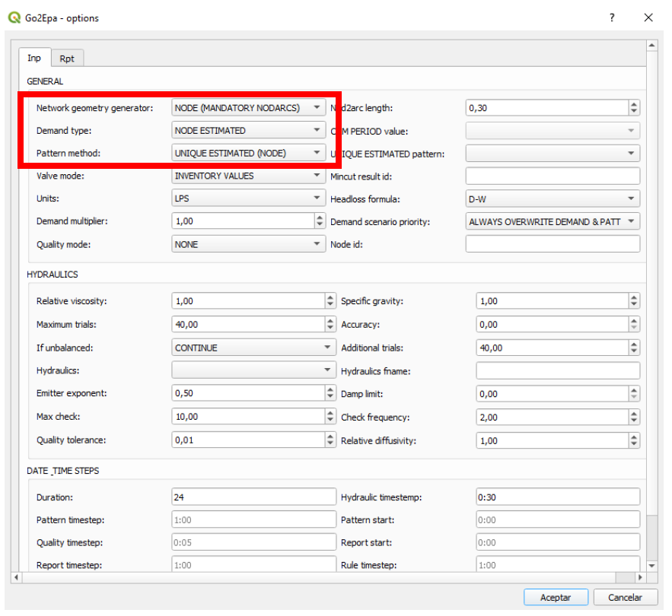Click the vertical scrollbar down arrow
Screen dimensions: 672x616
coord(651,566)
